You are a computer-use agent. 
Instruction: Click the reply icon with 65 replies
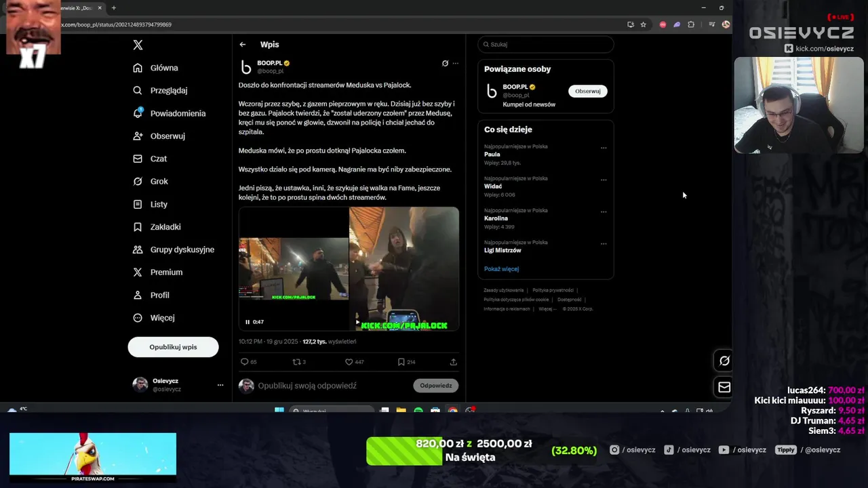tap(245, 362)
